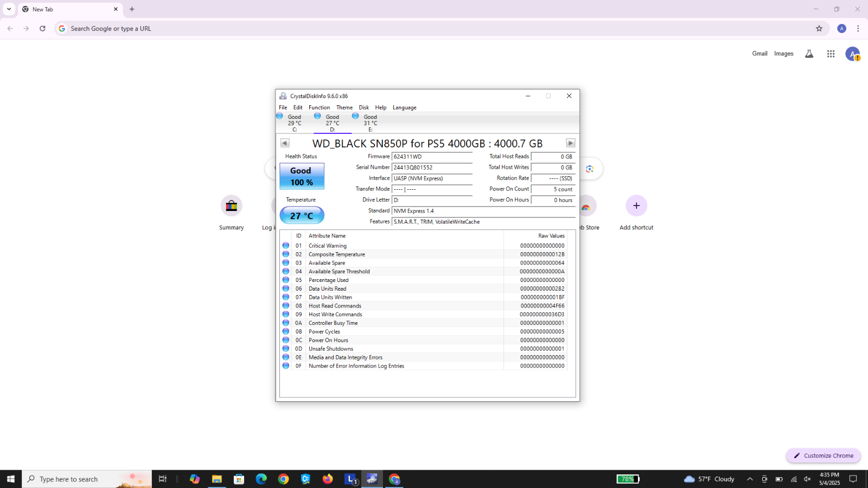Bookmark this tab with star icon
This screenshot has height=488, width=868.
click(819, 29)
